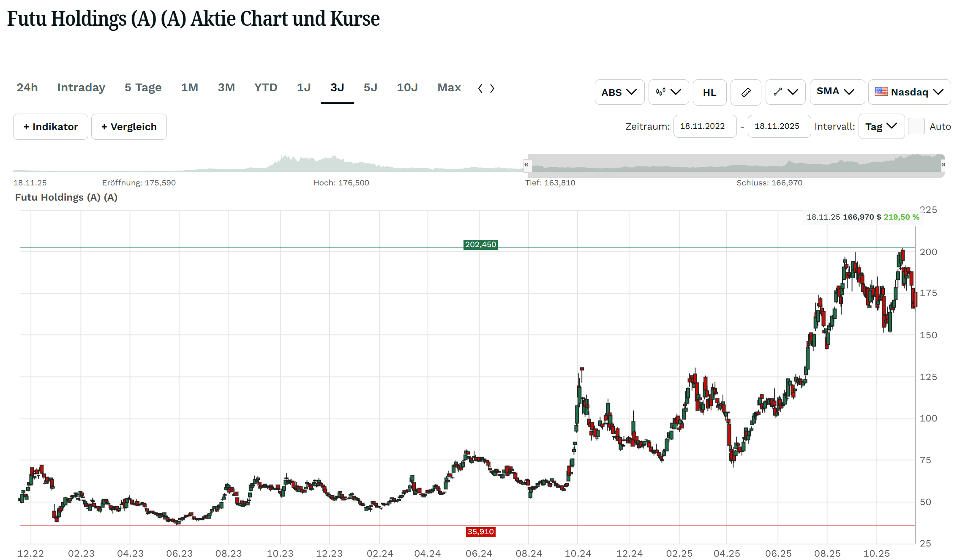Viewport: 957px width, 560px height.
Task: Select the Intraday time range tab
Action: (81, 87)
